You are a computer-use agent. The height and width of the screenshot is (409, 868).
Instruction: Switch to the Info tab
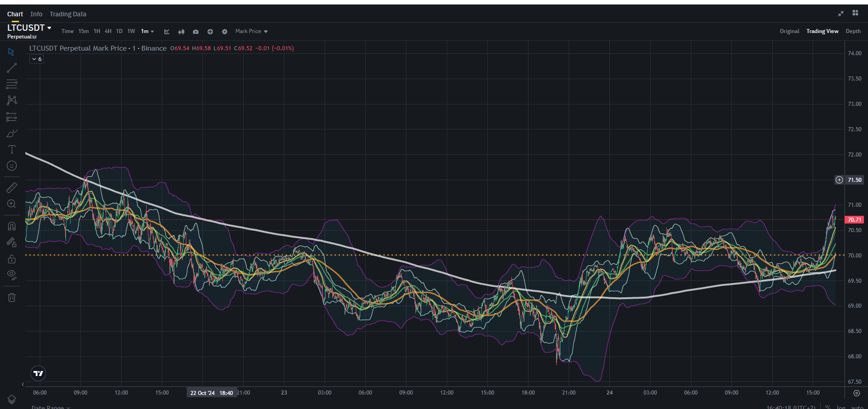click(36, 14)
